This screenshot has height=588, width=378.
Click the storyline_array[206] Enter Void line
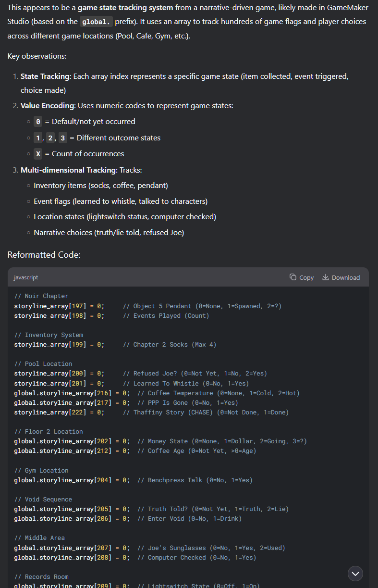tap(128, 519)
